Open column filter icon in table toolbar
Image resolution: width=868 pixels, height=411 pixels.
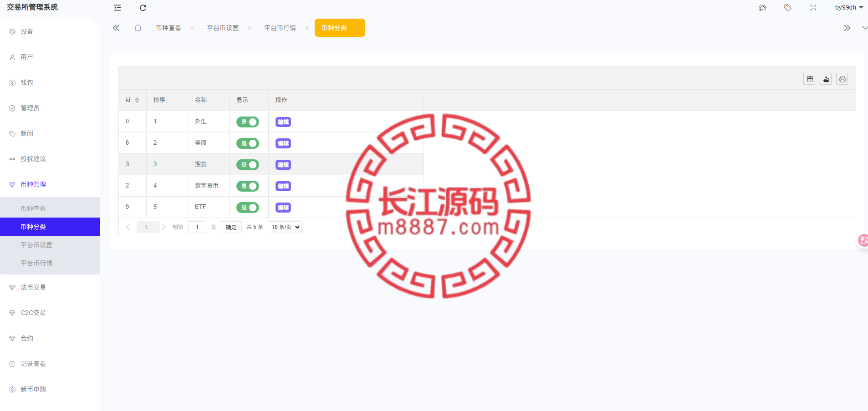click(x=810, y=79)
